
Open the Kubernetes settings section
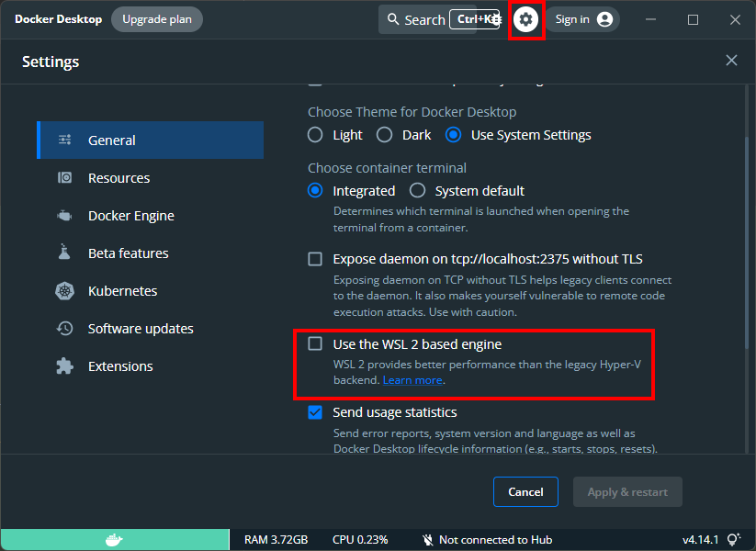(151, 291)
